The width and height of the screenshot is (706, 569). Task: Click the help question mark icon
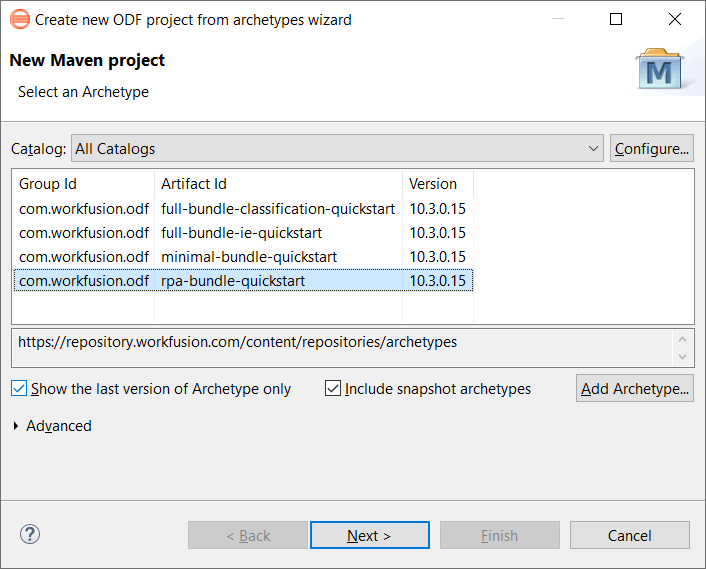30,534
